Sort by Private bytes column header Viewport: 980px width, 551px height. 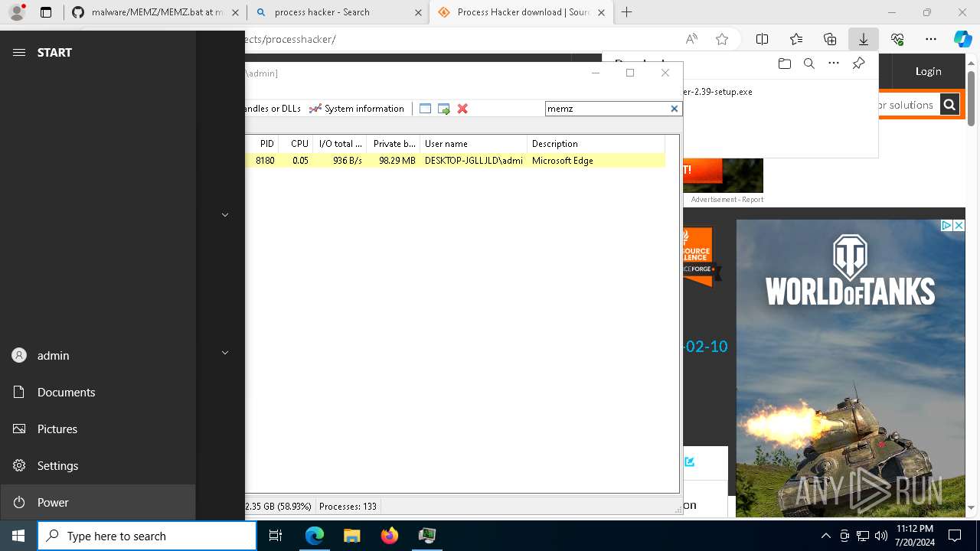point(394,144)
